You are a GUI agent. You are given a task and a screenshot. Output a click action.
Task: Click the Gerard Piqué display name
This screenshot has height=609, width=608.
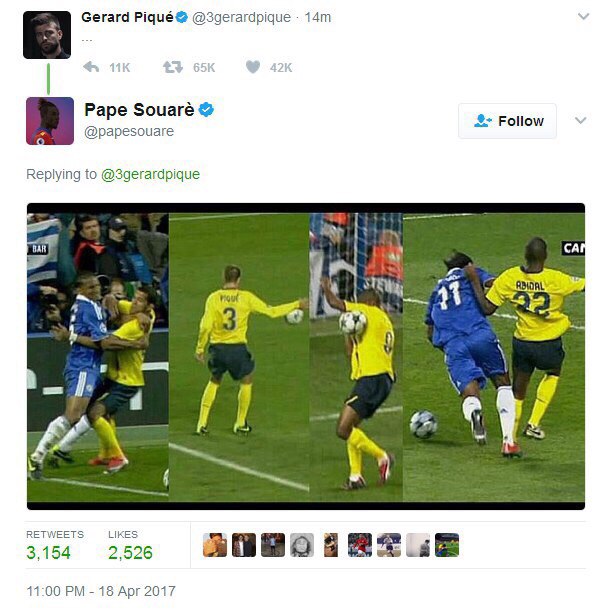pos(127,17)
